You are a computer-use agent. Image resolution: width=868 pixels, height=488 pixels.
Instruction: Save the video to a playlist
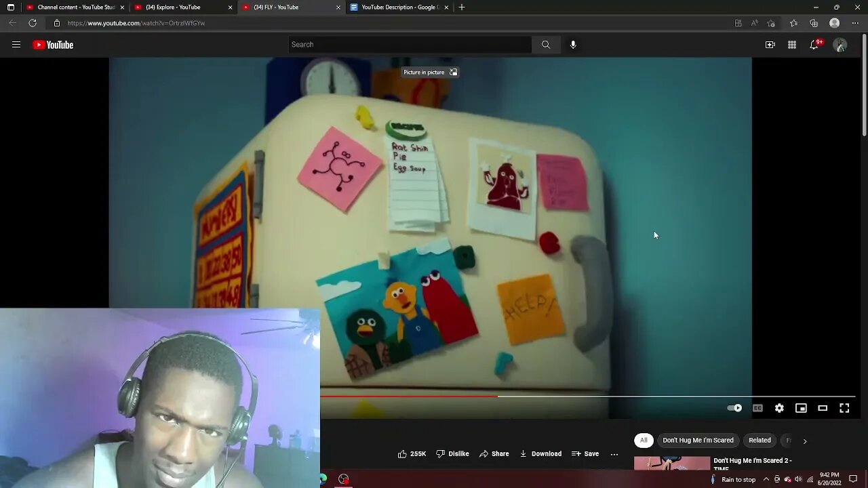pyautogui.click(x=585, y=454)
